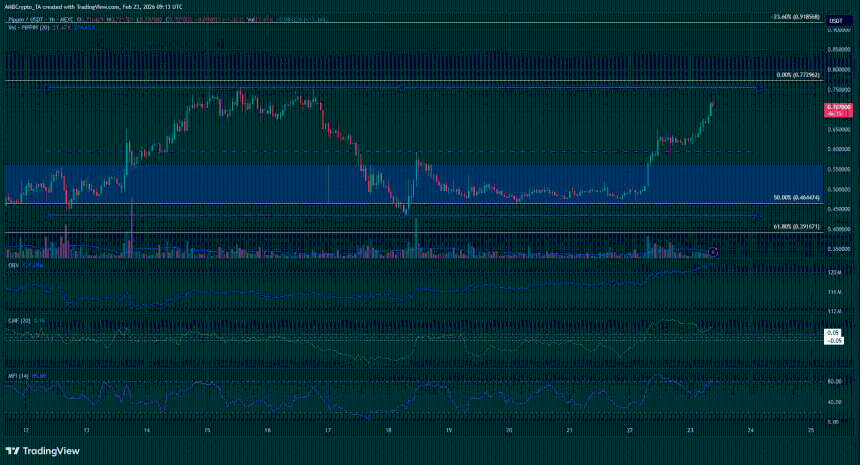
Task: Click date label 22 on the time axis
Action: coord(630,430)
